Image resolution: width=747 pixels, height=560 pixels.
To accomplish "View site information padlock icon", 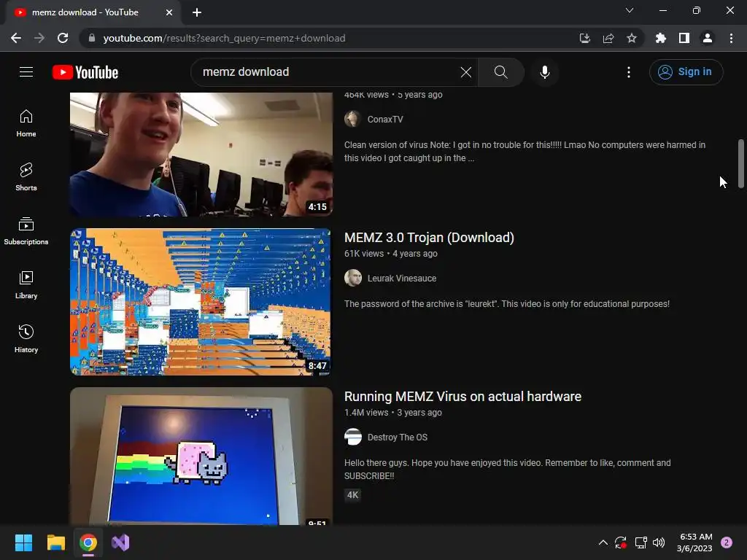I will pyautogui.click(x=92, y=38).
